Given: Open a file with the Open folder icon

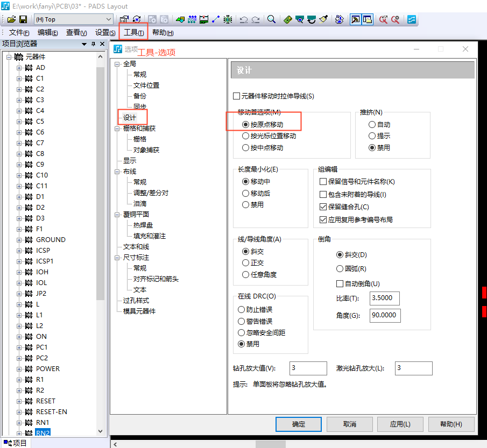Looking at the screenshot, I should coord(10,19).
